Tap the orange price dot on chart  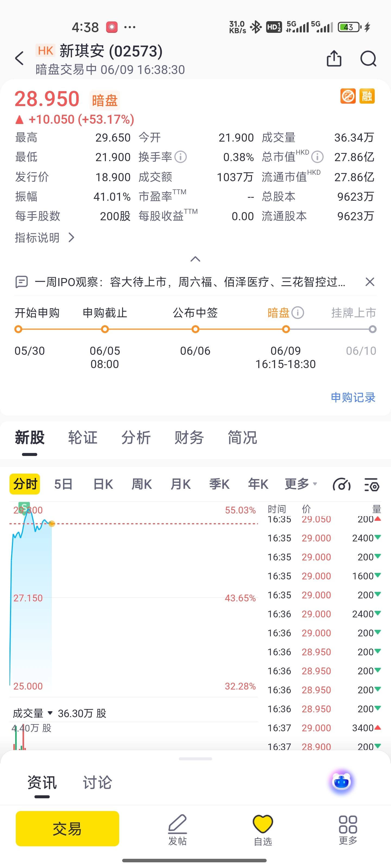(x=52, y=524)
